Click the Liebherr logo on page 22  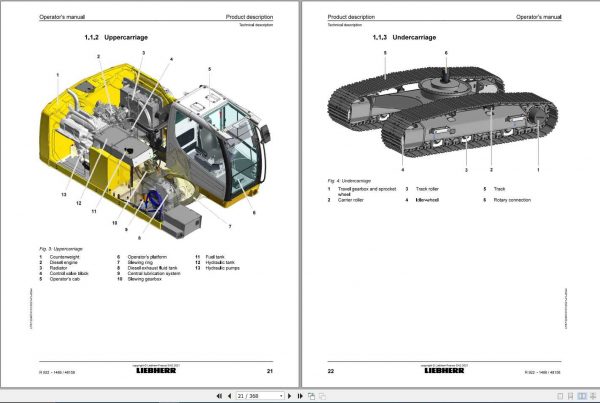click(444, 370)
